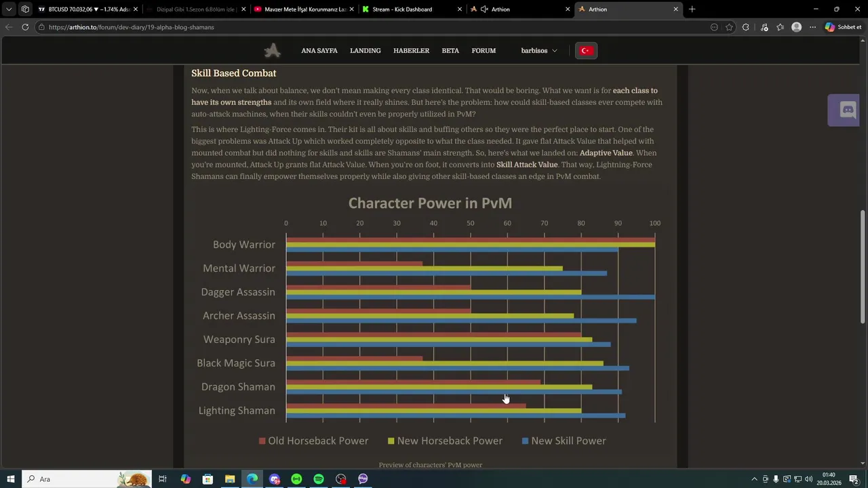The height and width of the screenshot is (488, 868).
Task: Open the volume control in system tray
Action: pyautogui.click(x=808, y=479)
